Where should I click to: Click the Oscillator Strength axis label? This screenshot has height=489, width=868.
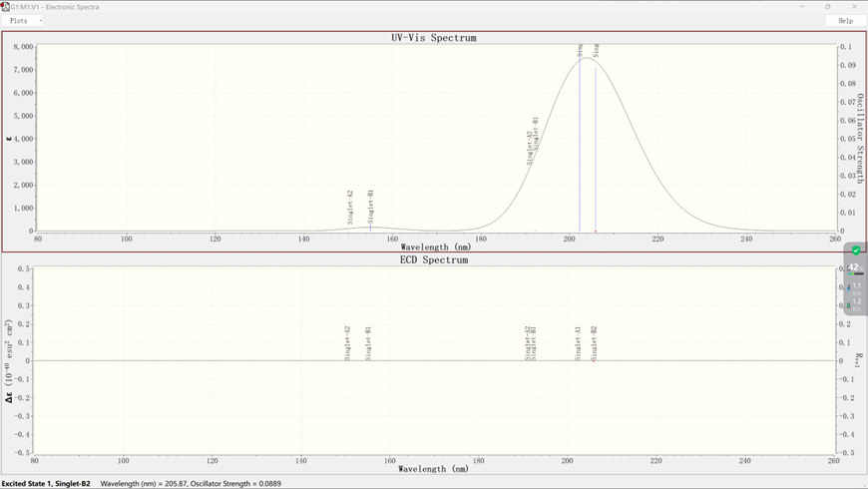(x=860, y=139)
